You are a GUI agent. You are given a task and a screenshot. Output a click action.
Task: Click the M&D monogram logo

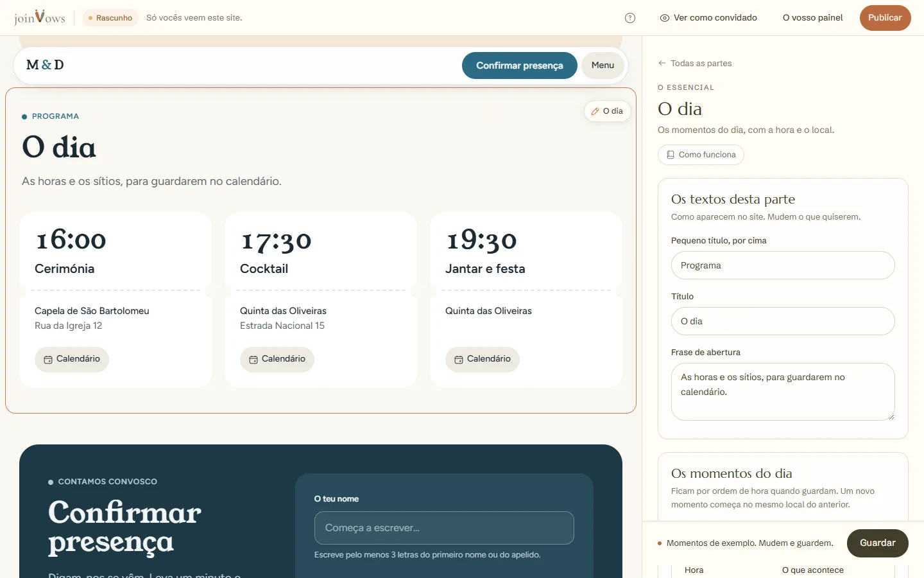pos(45,65)
